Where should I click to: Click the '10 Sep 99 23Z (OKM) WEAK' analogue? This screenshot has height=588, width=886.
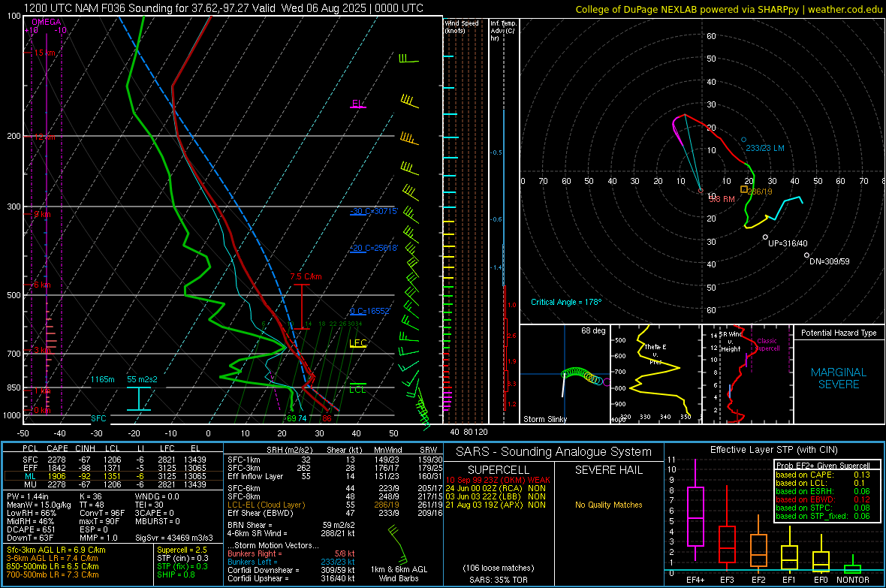click(x=498, y=480)
